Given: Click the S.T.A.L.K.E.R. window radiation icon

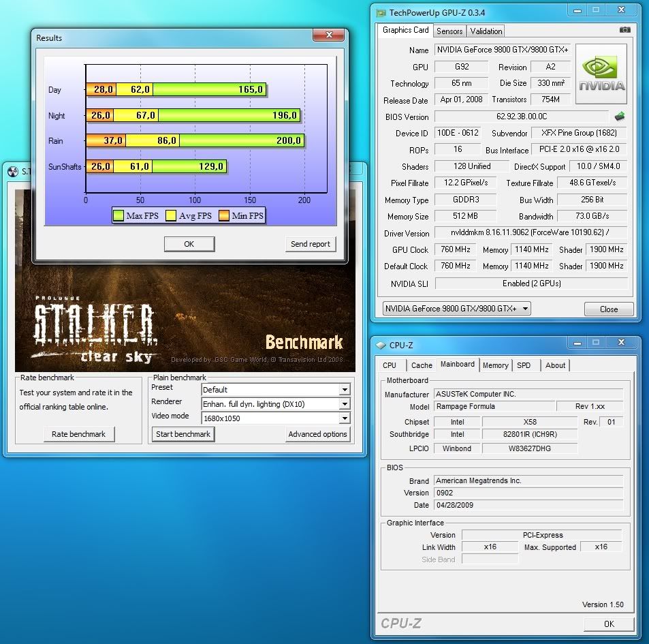Looking at the screenshot, I should point(13,172).
